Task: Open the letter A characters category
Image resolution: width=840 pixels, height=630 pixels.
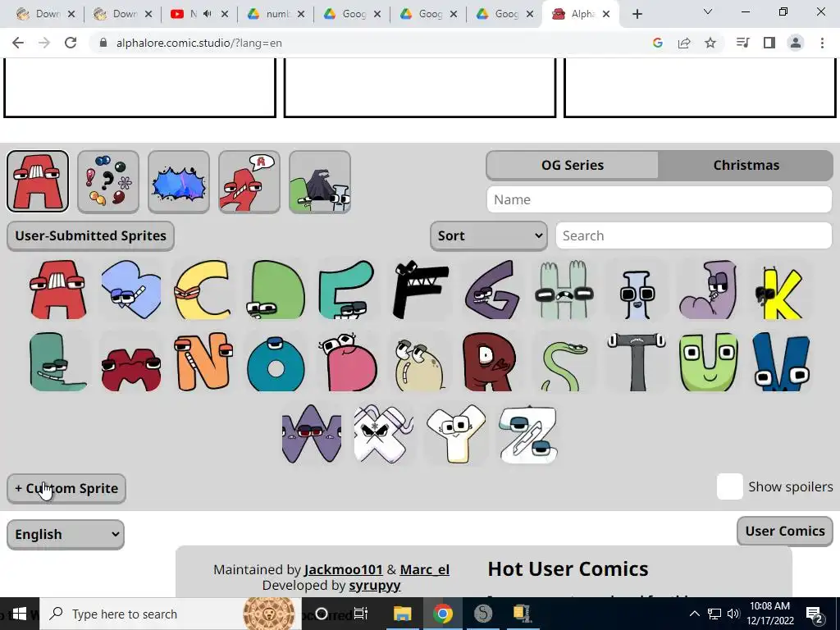Action: click(38, 181)
